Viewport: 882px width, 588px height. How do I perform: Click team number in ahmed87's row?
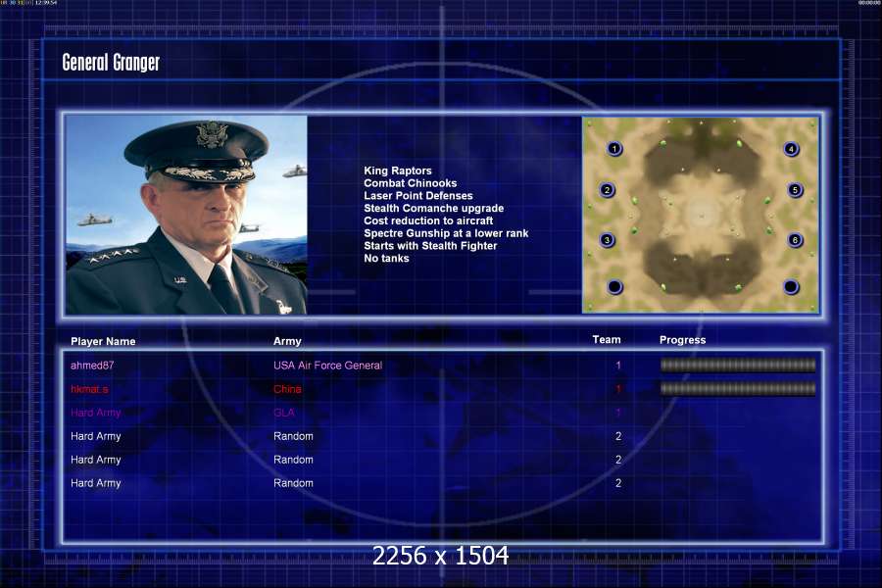point(618,366)
